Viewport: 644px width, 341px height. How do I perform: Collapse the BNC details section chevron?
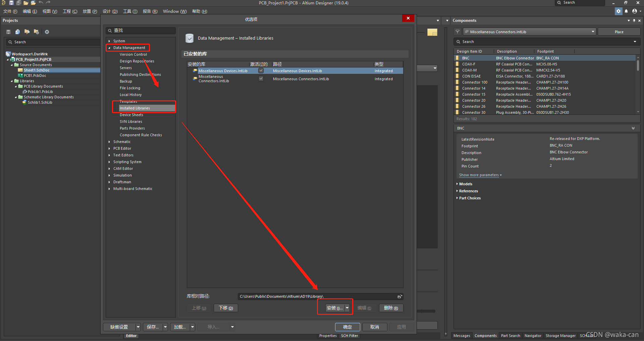click(x=633, y=128)
